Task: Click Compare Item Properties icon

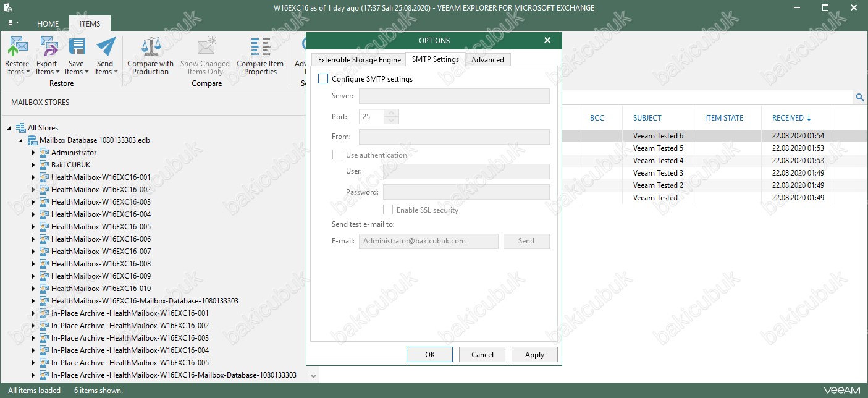Action: 260,47
